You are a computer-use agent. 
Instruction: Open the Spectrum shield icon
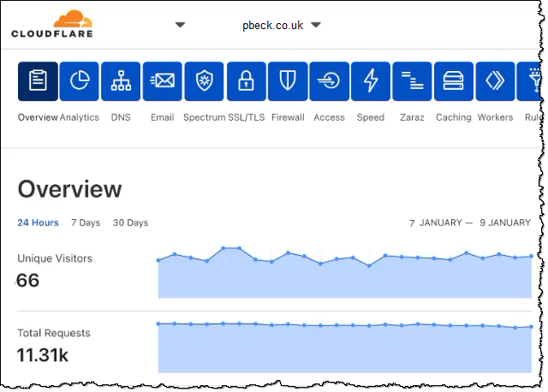click(204, 81)
